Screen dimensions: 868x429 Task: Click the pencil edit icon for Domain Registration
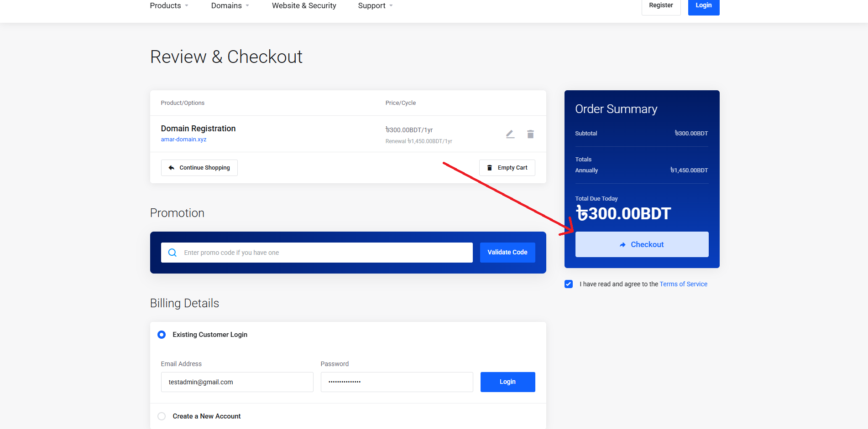tap(510, 134)
